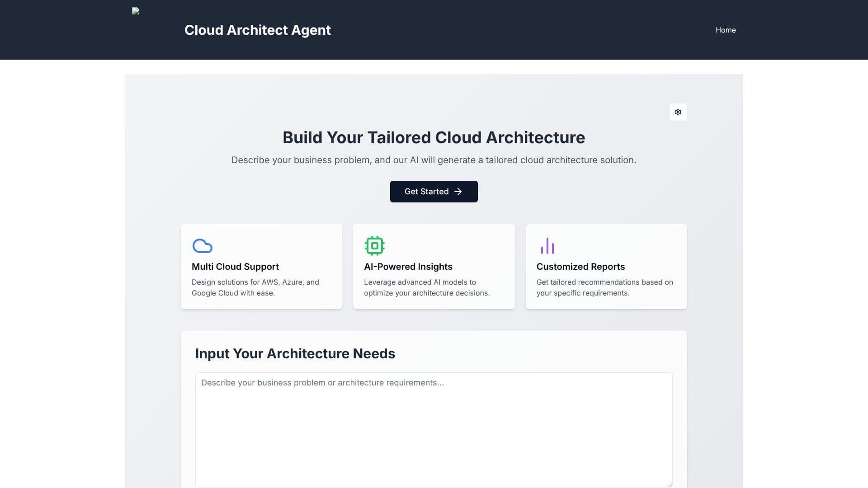Click the 'Describe your business problem, and our AI' subtitle
The width and height of the screenshot is (868, 488).
click(434, 160)
